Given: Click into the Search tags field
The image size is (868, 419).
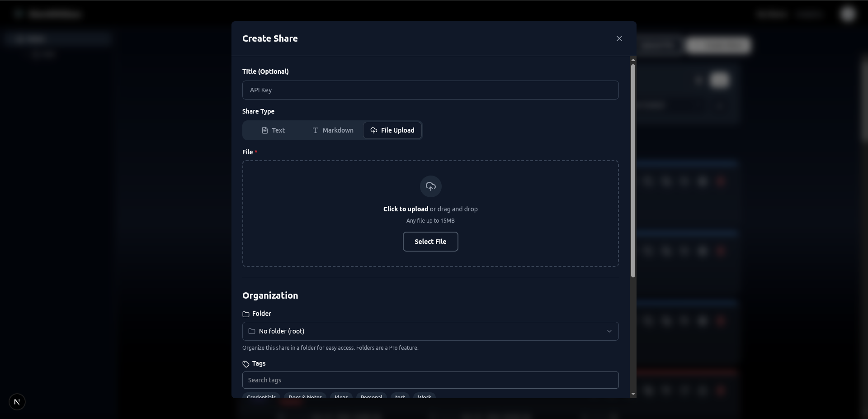Looking at the screenshot, I should (430, 380).
